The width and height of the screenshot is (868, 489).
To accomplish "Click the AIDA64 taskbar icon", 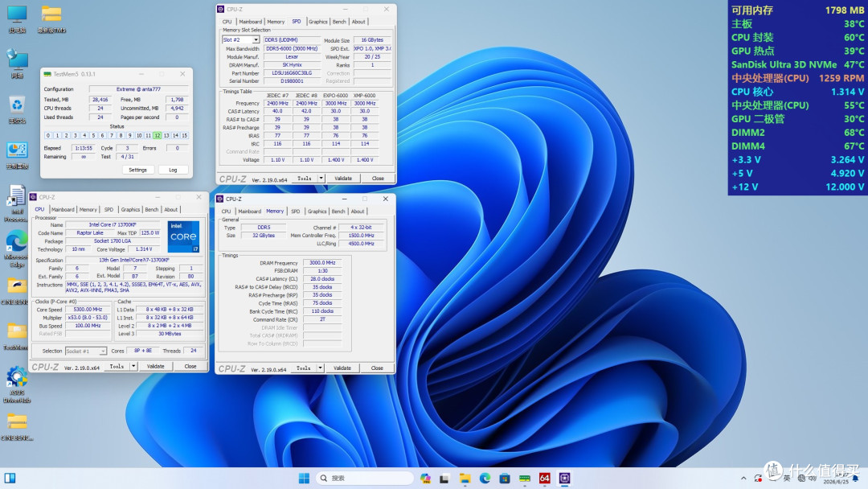I will click(545, 478).
